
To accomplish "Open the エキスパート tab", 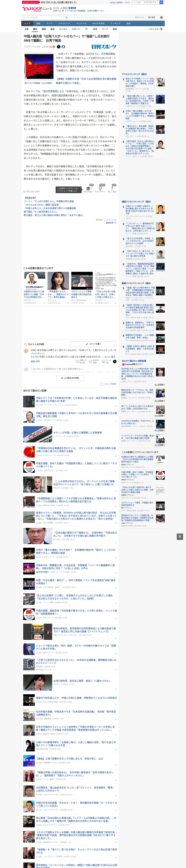I will click(64, 23).
